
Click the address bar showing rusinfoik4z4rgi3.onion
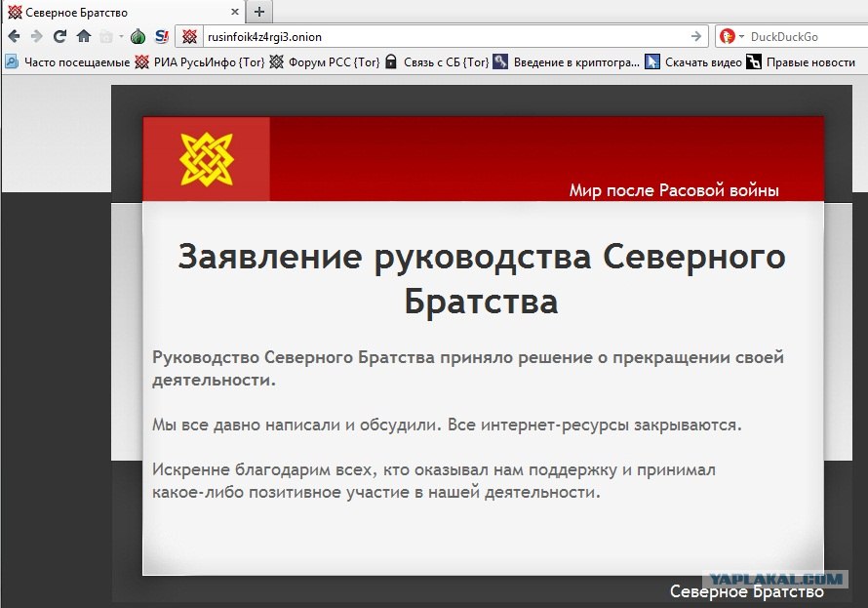[x=439, y=37]
